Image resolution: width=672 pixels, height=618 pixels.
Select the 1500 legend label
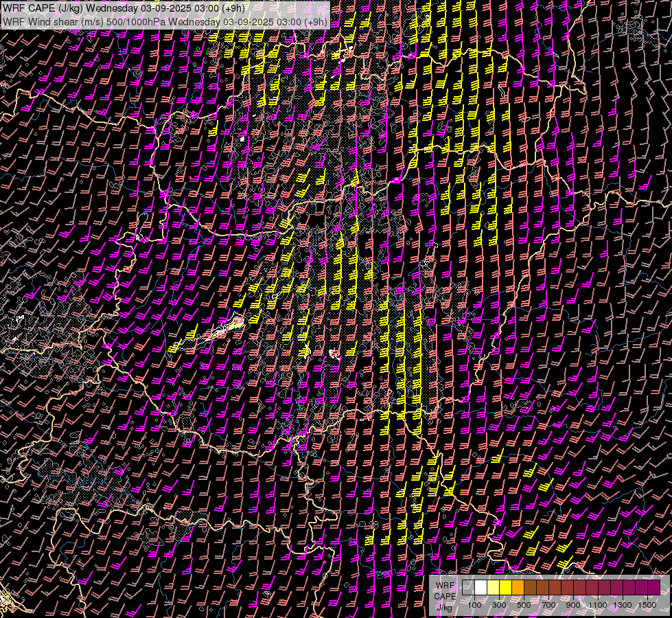click(x=647, y=605)
